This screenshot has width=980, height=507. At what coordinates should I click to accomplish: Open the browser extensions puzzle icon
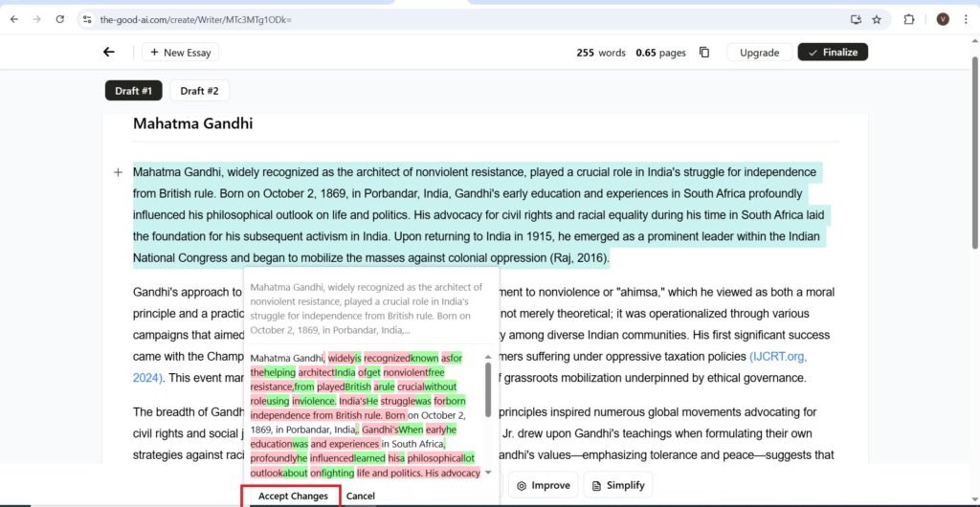click(909, 19)
